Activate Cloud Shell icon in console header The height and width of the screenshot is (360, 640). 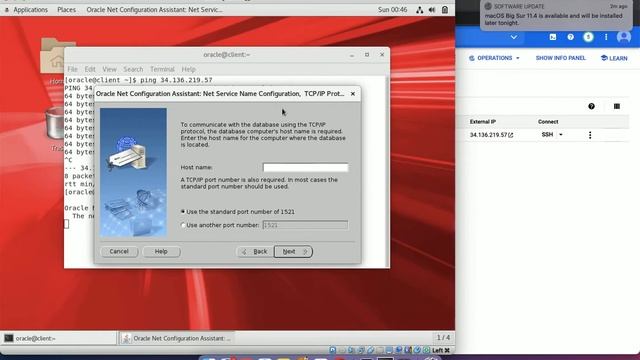[x=553, y=37]
